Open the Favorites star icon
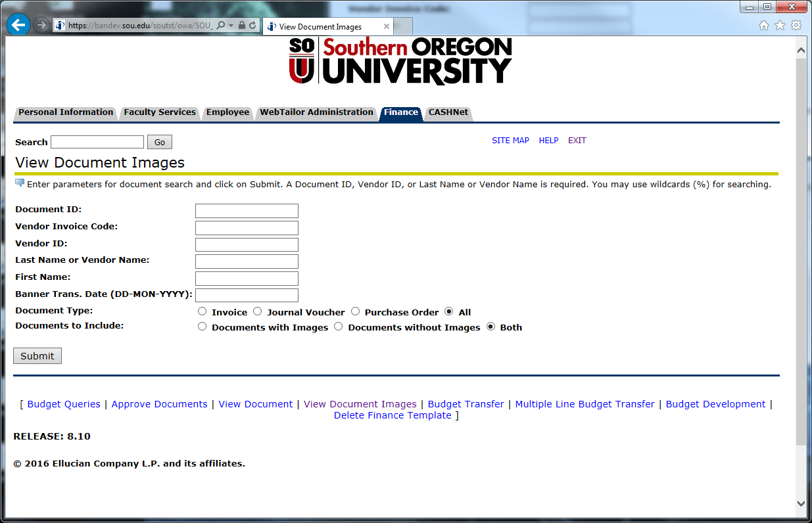Image resolution: width=812 pixels, height=523 pixels. (780, 25)
